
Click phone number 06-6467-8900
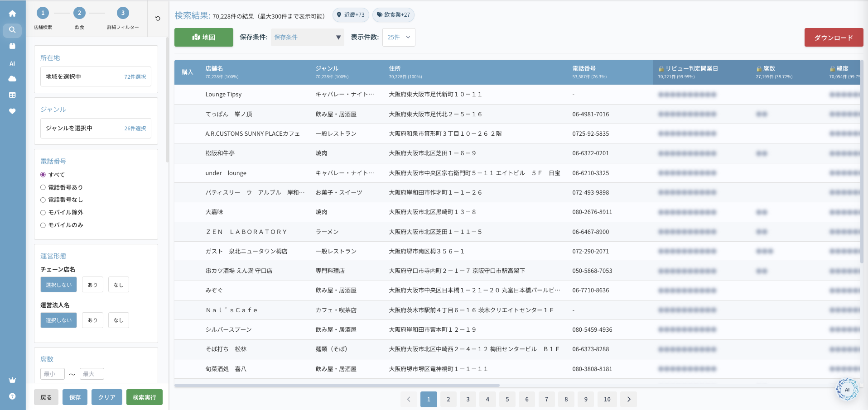(x=590, y=232)
